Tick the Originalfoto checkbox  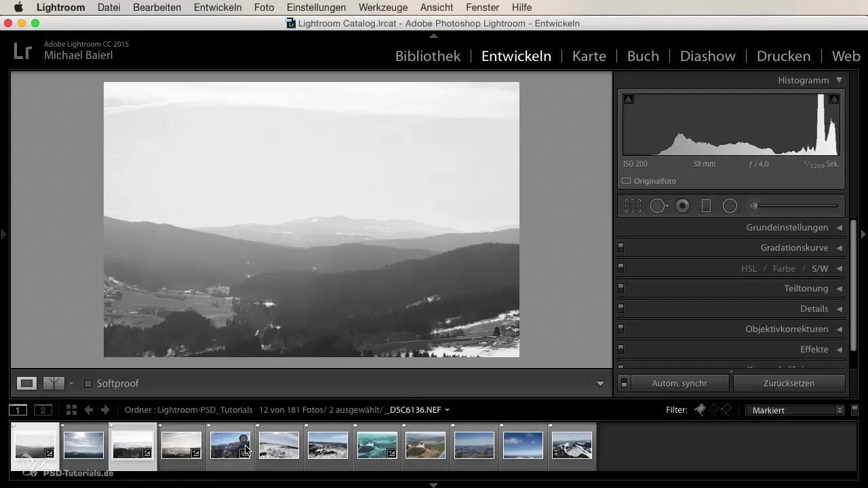click(627, 181)
